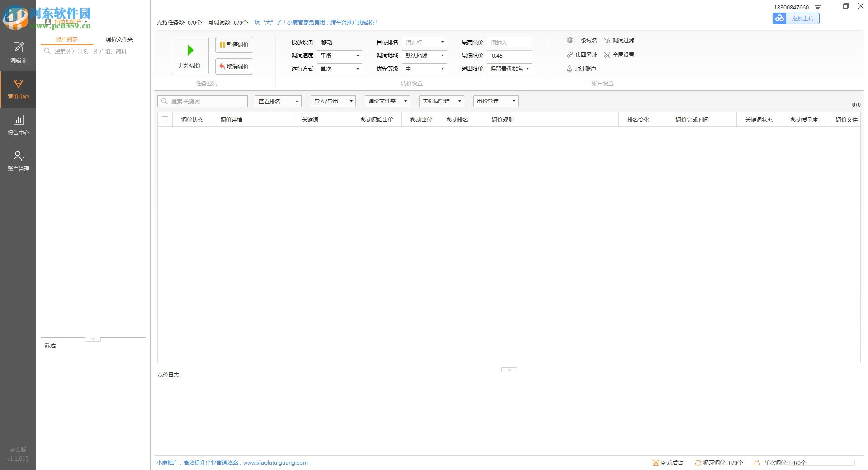Click the 单次调价 progress bar
The image size is (868, 470).
point(822,463)
